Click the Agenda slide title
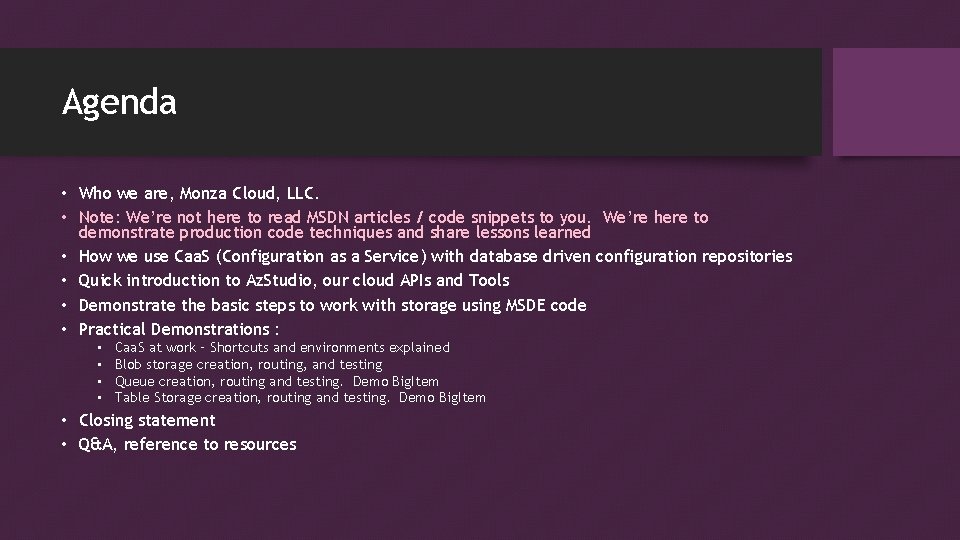960x540 pixels. click(x=119, y=102)
